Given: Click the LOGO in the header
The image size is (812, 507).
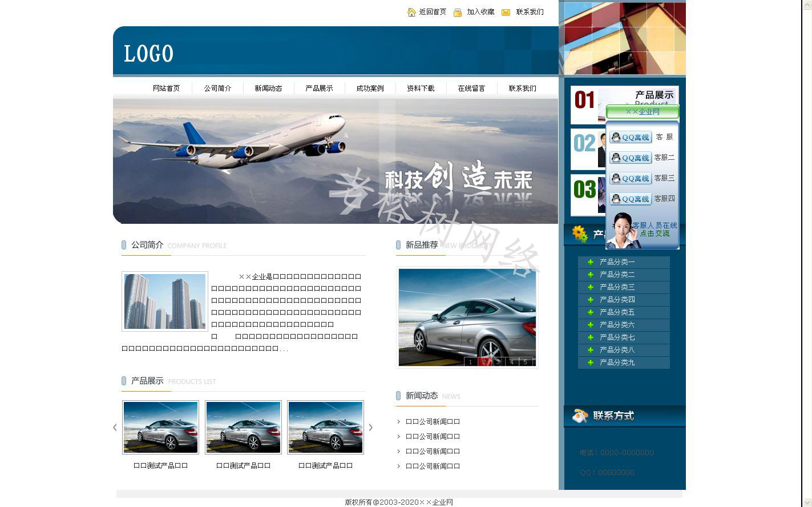Looking at the screenshot, I should (148, 54).
